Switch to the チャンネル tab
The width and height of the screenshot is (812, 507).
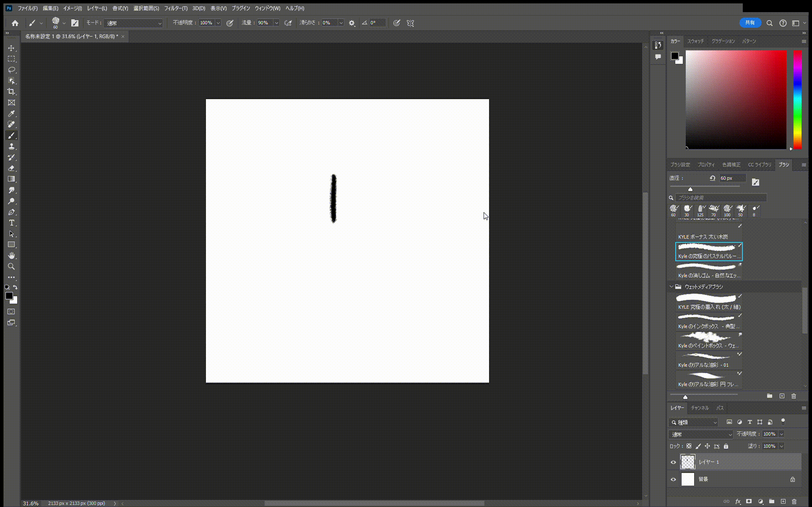click(x=700, y=408)
